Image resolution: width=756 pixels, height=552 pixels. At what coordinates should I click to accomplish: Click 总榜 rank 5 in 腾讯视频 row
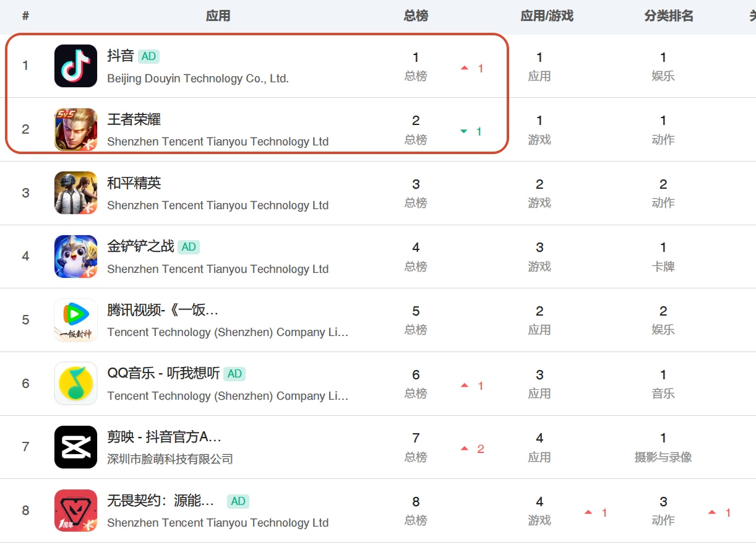tap(416, 321)
